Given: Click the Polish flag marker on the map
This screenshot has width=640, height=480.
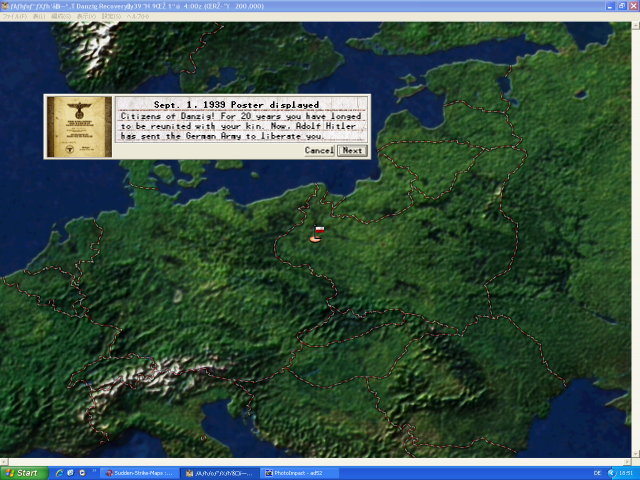Looking at the screenshot, I should coord(317,234).
